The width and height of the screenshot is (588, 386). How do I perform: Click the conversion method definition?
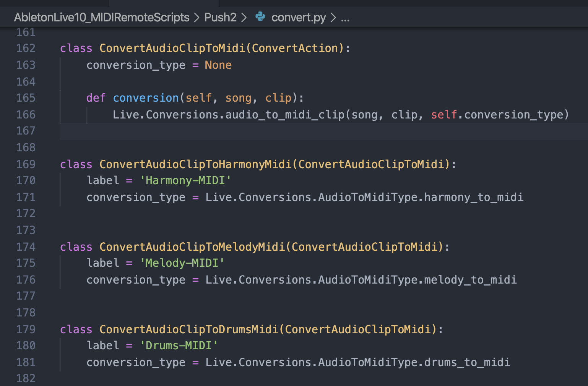pos(146,98)
